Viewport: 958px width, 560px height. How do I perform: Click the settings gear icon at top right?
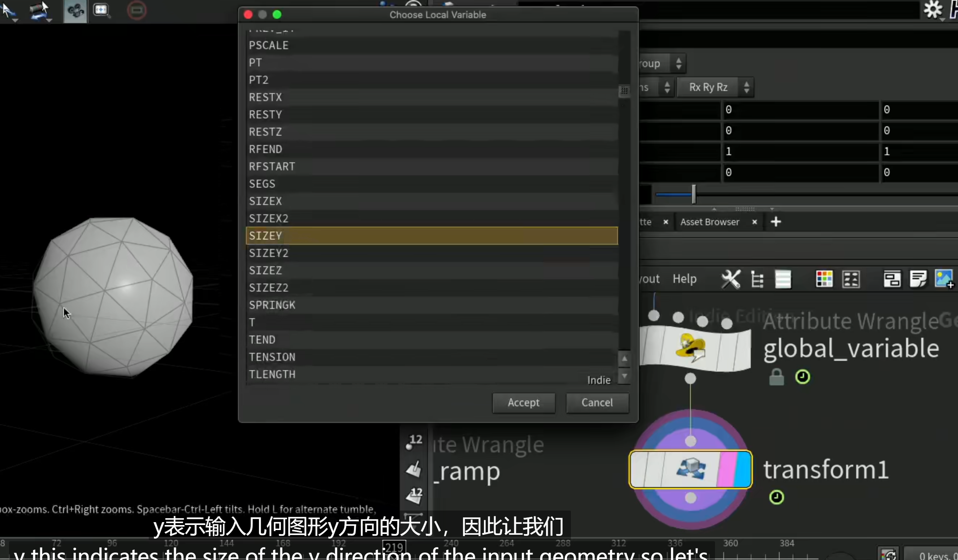click(x=934, y=9)
